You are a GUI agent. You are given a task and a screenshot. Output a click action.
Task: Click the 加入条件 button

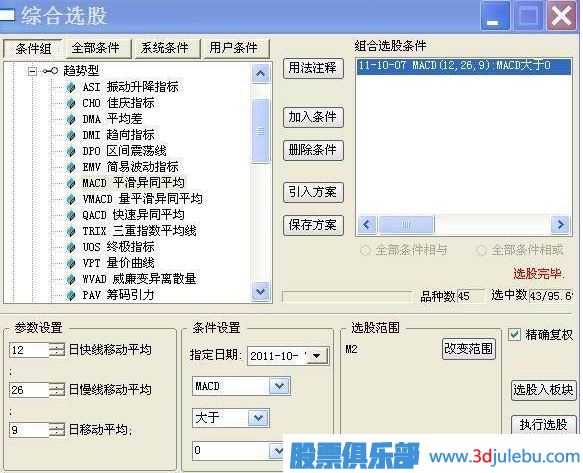(313, 118)
